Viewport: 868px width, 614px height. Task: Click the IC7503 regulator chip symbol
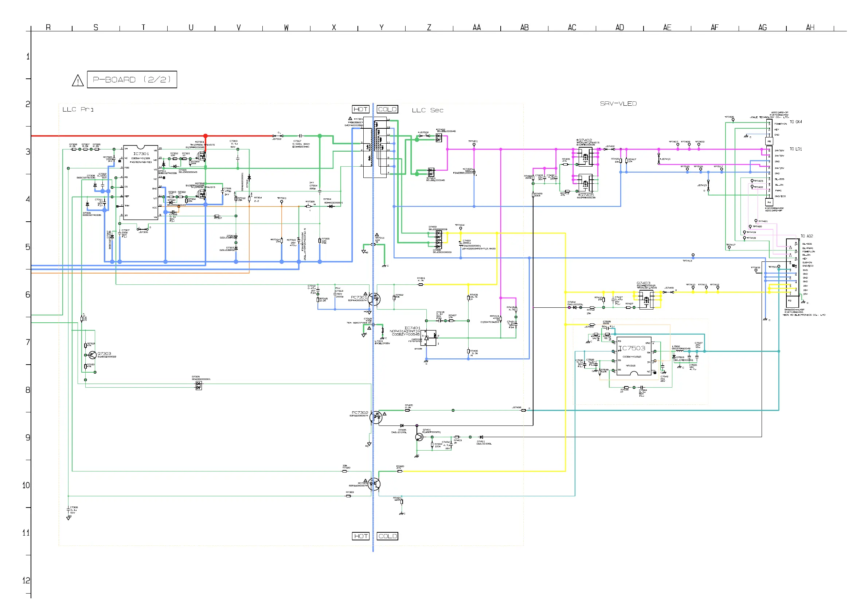coord(634,356)
